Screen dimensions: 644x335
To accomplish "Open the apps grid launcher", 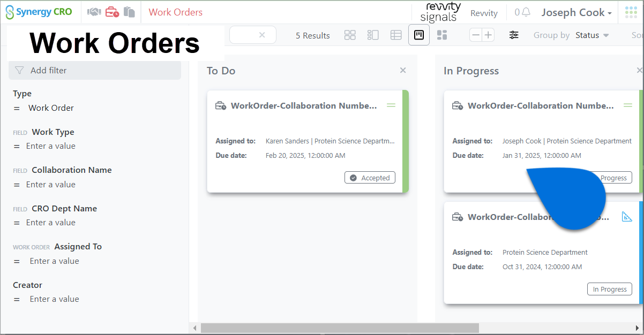I will [631, 12].
